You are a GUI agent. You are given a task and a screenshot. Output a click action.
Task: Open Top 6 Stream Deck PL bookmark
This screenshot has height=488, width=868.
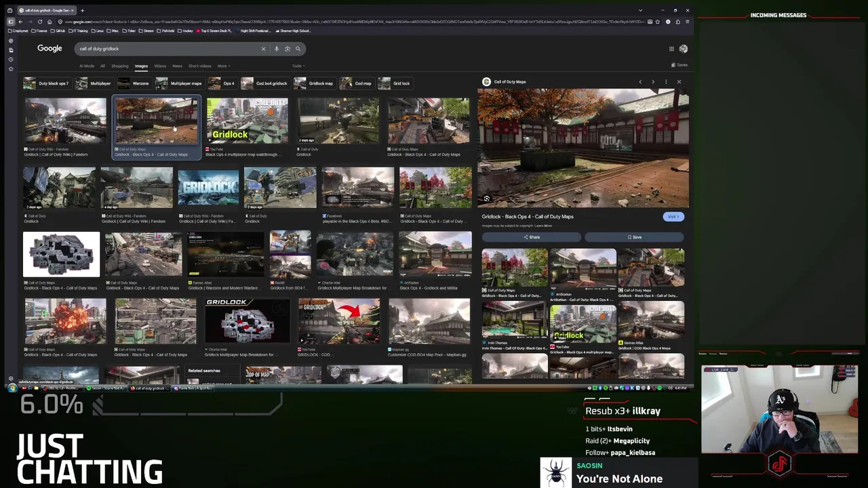[214, 31]
